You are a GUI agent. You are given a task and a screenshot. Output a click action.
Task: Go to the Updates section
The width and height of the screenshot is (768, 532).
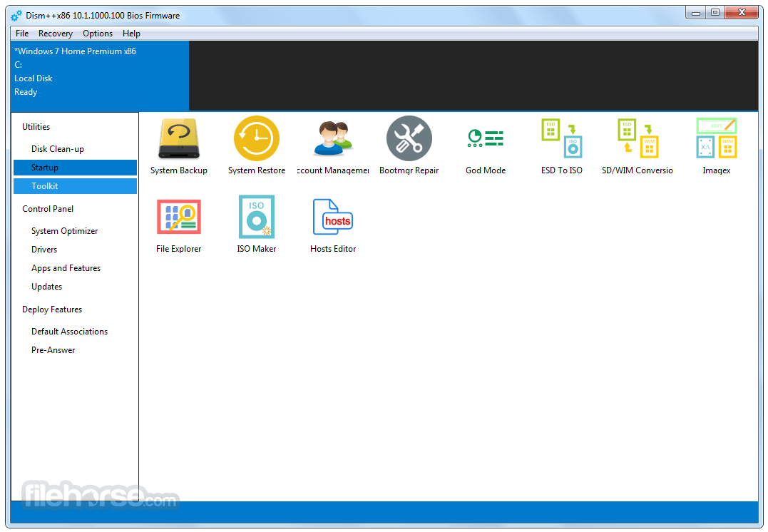76,287
